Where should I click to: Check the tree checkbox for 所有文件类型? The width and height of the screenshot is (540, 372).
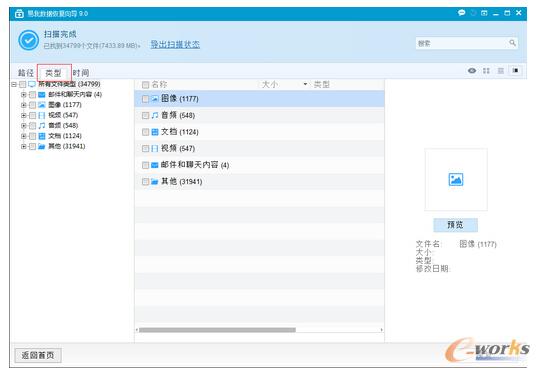click(x=23, y=84)
